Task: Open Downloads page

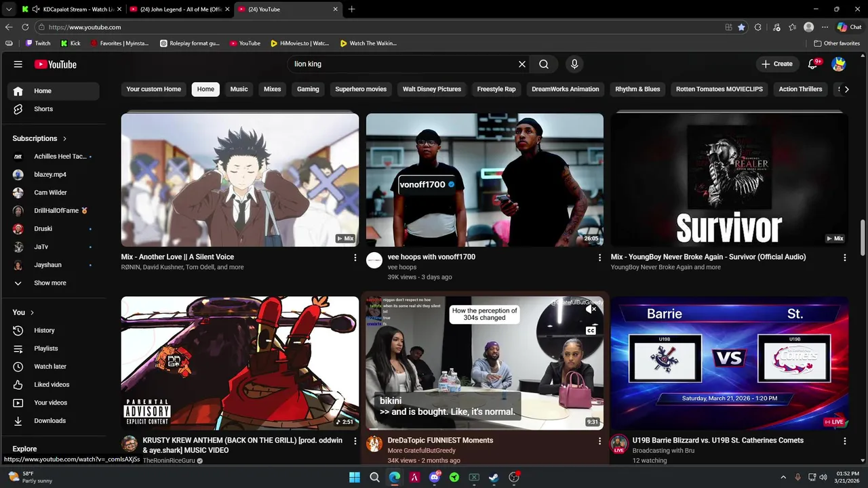Action: pos(54,421)
